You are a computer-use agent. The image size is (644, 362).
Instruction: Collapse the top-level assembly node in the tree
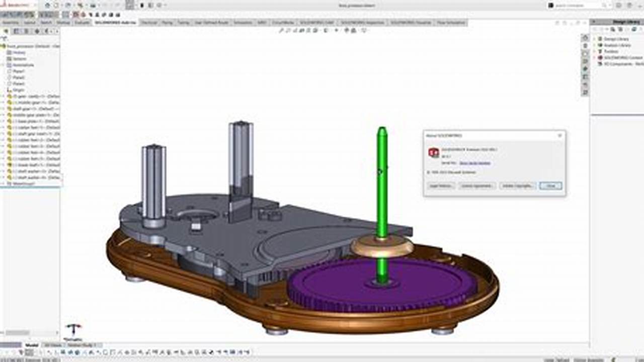(3, 45)
